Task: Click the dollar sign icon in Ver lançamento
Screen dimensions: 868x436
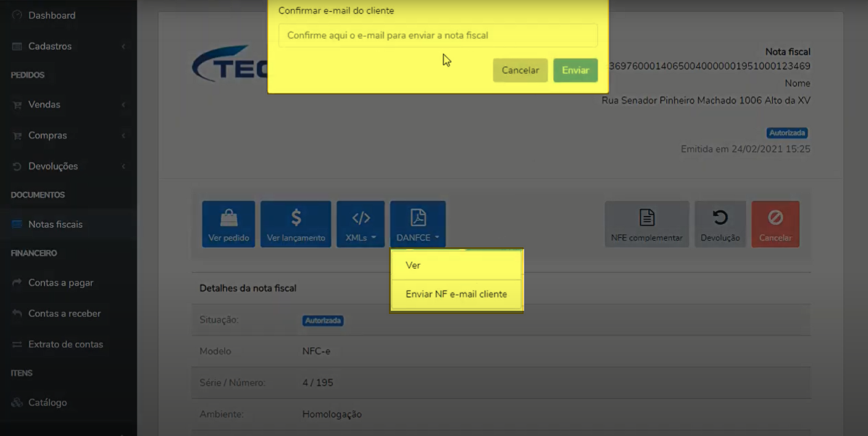Action: click(296, 217)
